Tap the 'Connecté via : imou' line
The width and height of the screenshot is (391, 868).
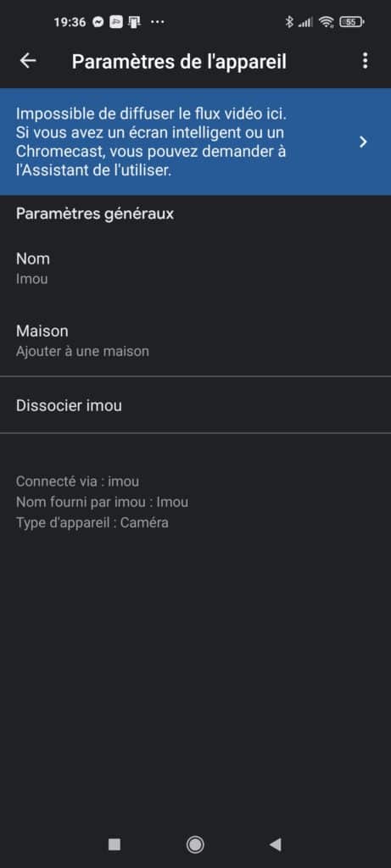click(77, 481)
